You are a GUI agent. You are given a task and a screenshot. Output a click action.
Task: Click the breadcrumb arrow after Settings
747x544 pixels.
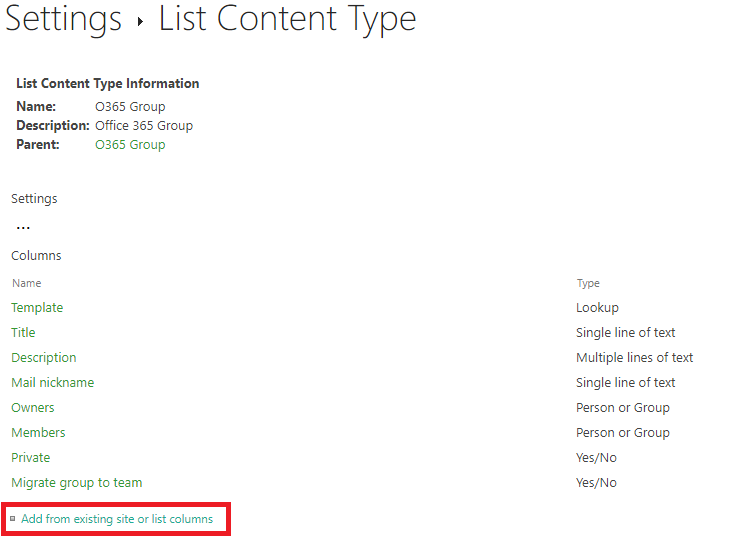140,21
